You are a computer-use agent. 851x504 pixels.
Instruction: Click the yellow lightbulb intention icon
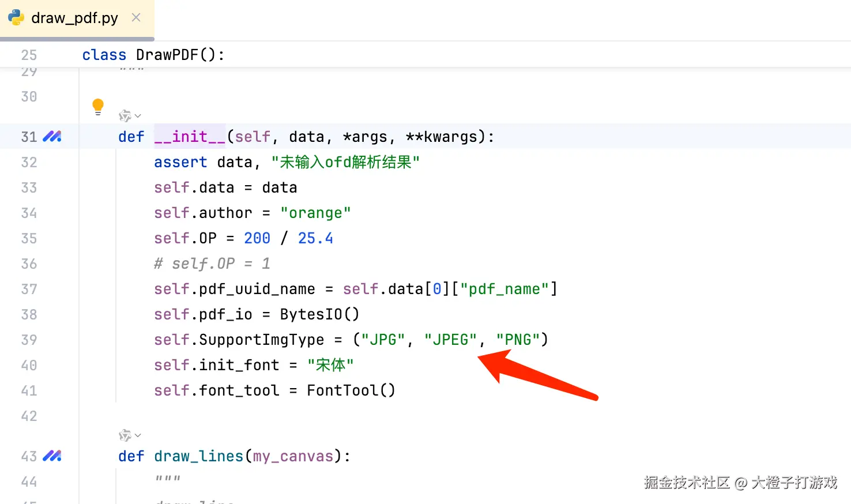pos(98,107)
